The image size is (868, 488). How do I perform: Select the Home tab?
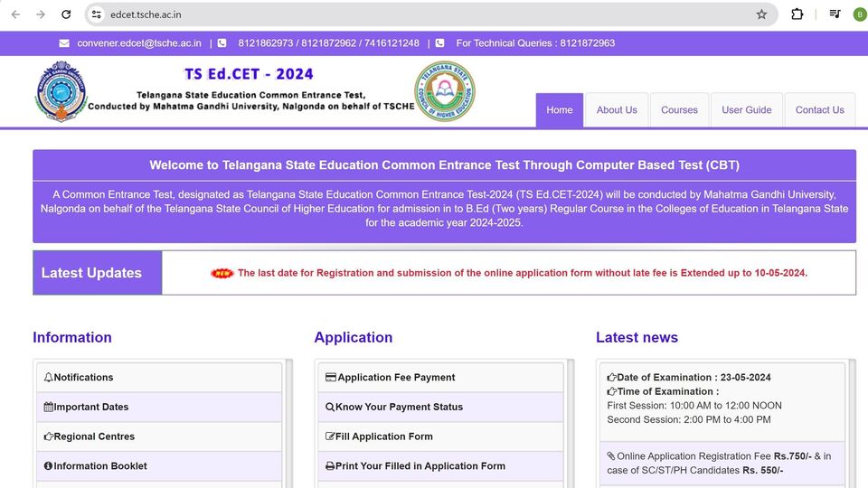click(559, 110)
